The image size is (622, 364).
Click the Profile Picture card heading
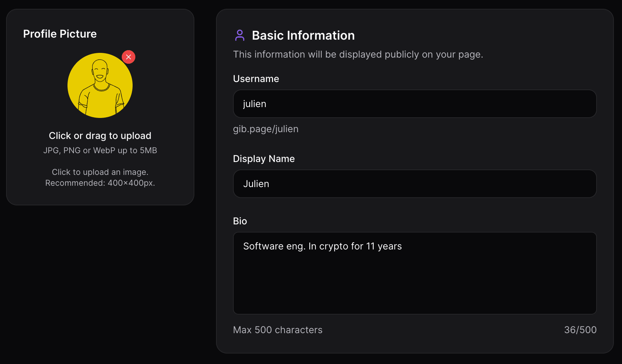(60, 34)
